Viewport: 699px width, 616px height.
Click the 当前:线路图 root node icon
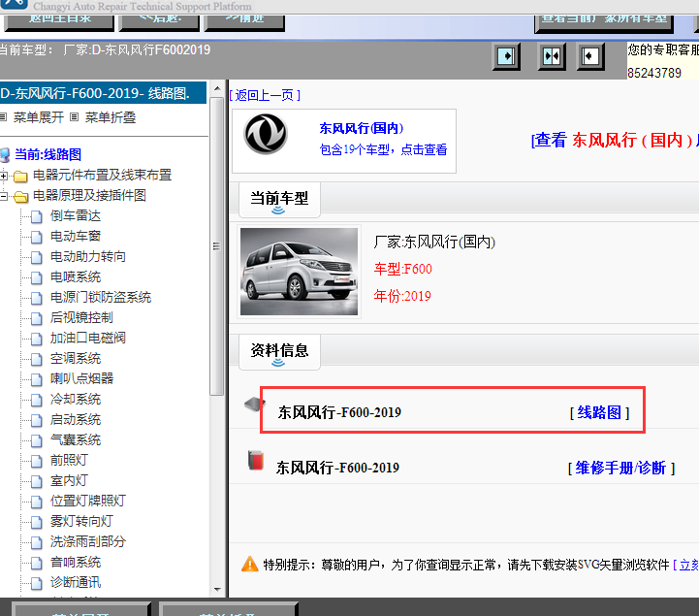5,155
